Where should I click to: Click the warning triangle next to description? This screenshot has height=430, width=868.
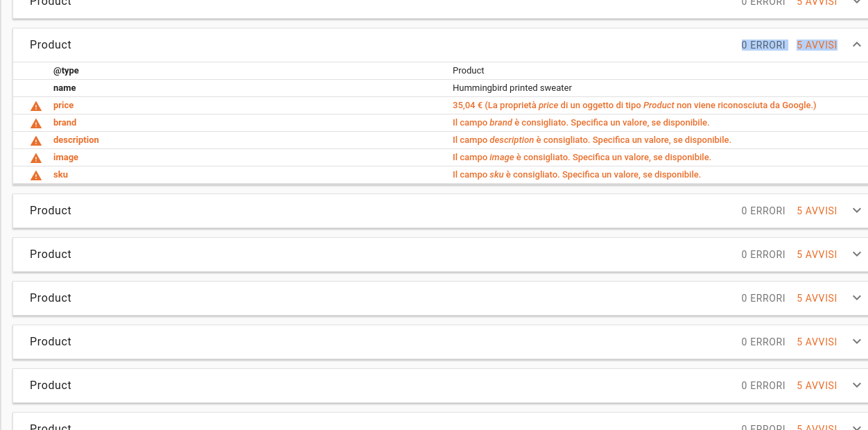(x=35, y=140)
